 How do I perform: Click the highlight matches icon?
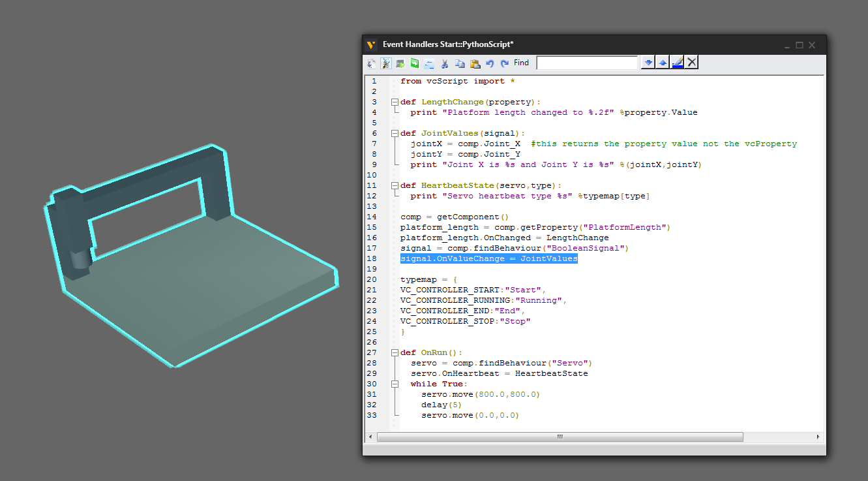coord(678,63)
